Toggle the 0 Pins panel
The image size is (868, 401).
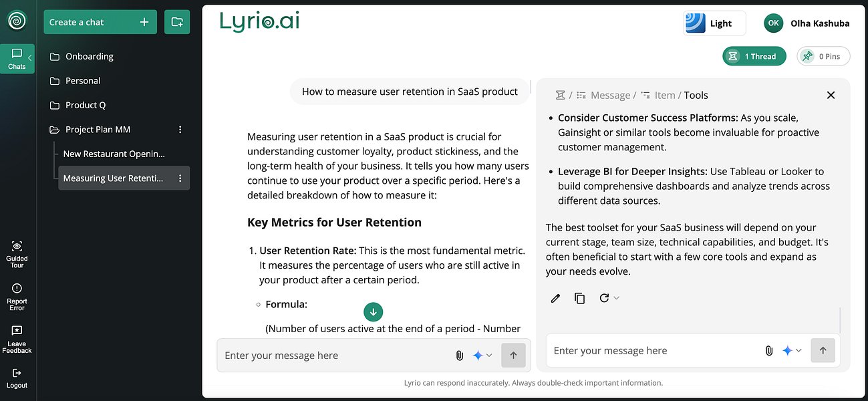823,56
